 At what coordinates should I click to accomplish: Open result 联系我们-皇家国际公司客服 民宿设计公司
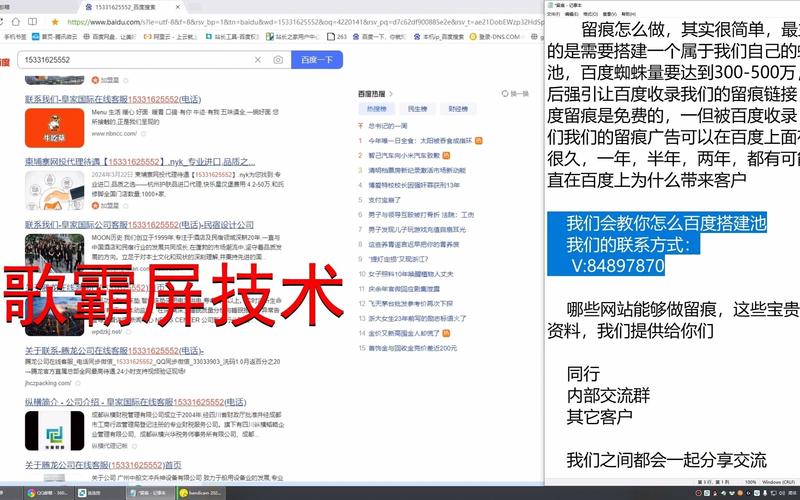[139, 225]
